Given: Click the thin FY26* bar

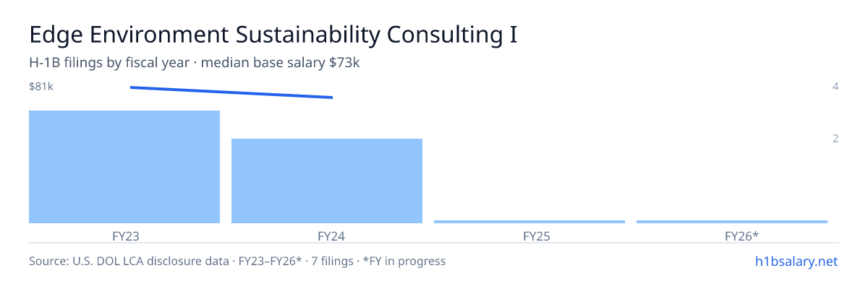Looking at the screenshot, I should tap(732, 222).
